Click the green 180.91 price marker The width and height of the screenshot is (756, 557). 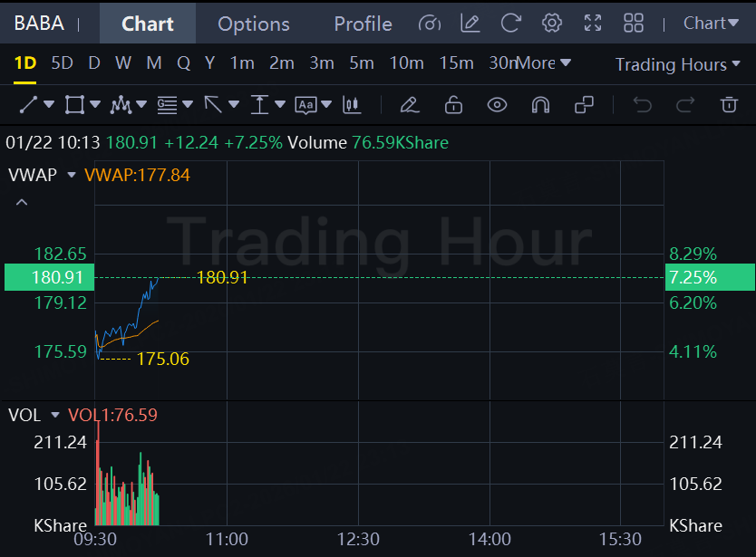pos(49,277)
